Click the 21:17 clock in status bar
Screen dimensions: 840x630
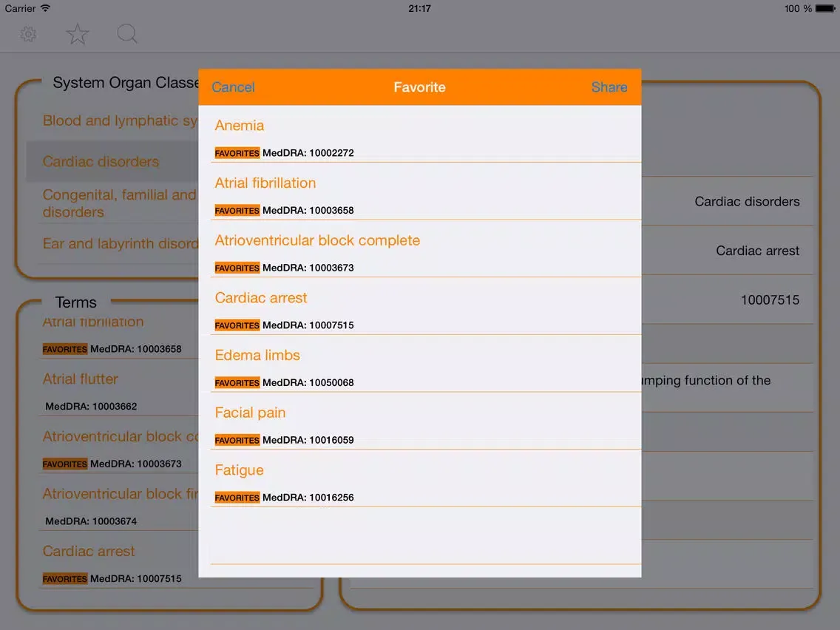[419, 9]
